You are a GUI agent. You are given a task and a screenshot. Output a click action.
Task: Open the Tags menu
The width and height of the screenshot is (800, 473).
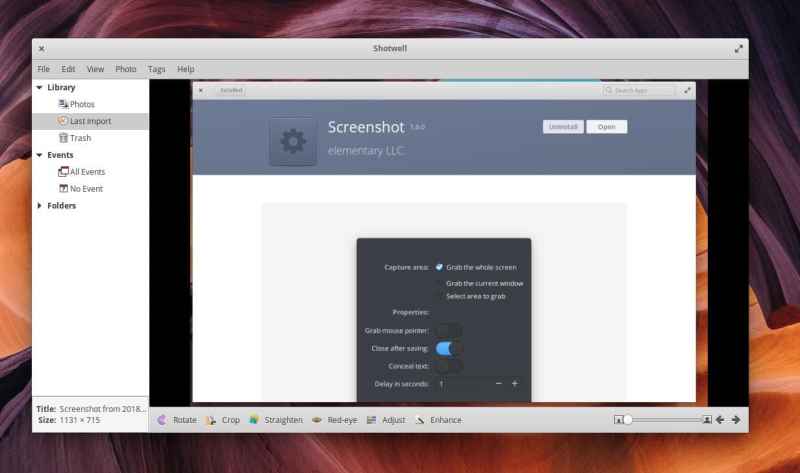click(156, 69)
